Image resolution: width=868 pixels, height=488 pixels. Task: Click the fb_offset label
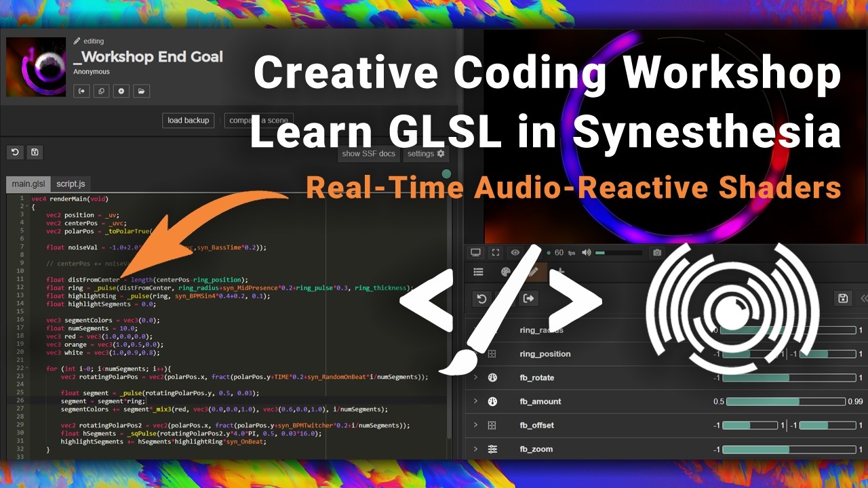pyautogui.click(x=537, y=425)
